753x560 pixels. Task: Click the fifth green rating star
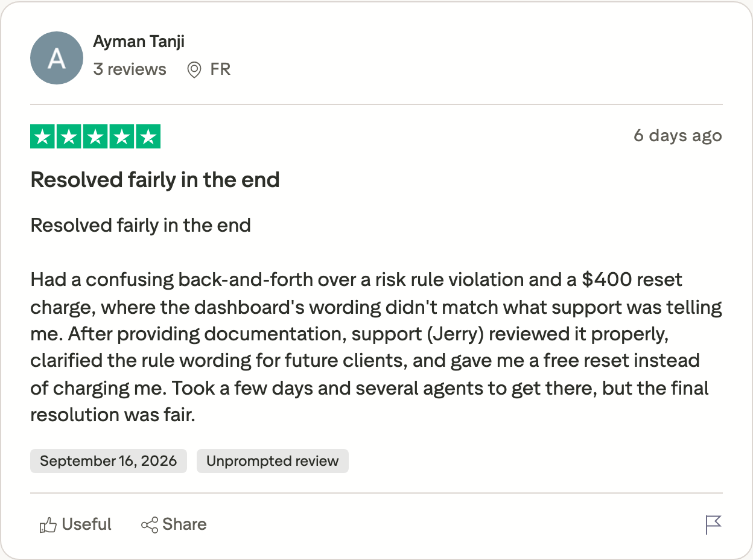click(x=147, y=136)
